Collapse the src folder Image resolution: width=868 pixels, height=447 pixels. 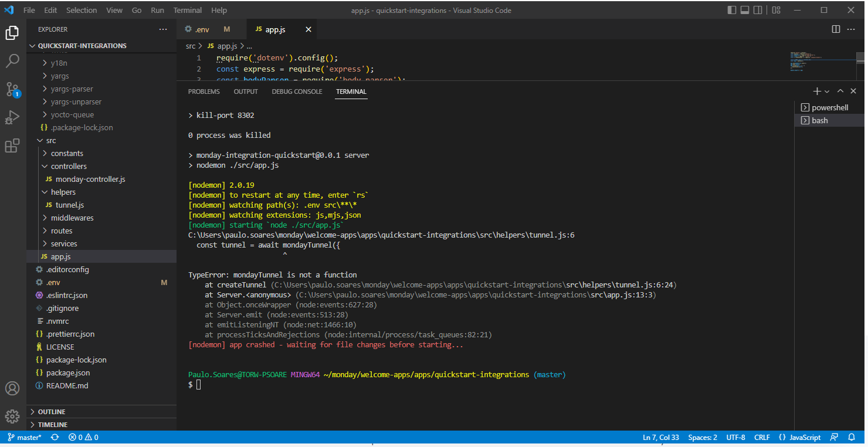[101, 140]
